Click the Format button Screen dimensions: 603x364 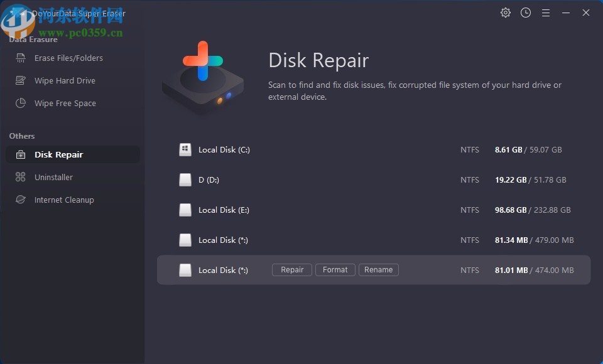[x=335, y=270]
